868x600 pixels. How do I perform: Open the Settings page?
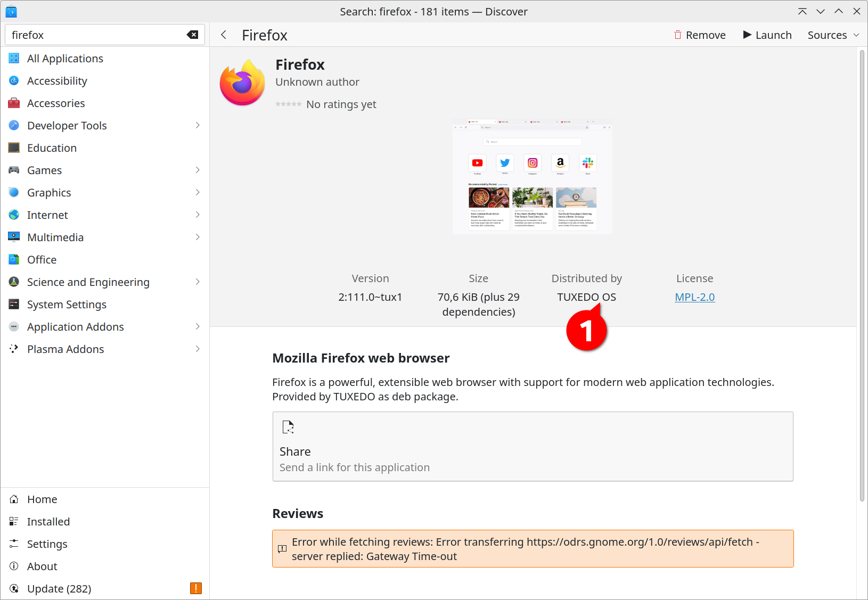tap(105, 544)
